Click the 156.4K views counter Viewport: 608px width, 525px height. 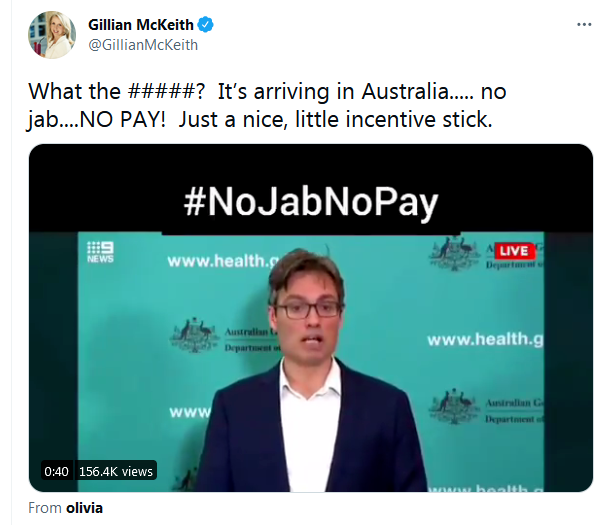coord(116,471)
